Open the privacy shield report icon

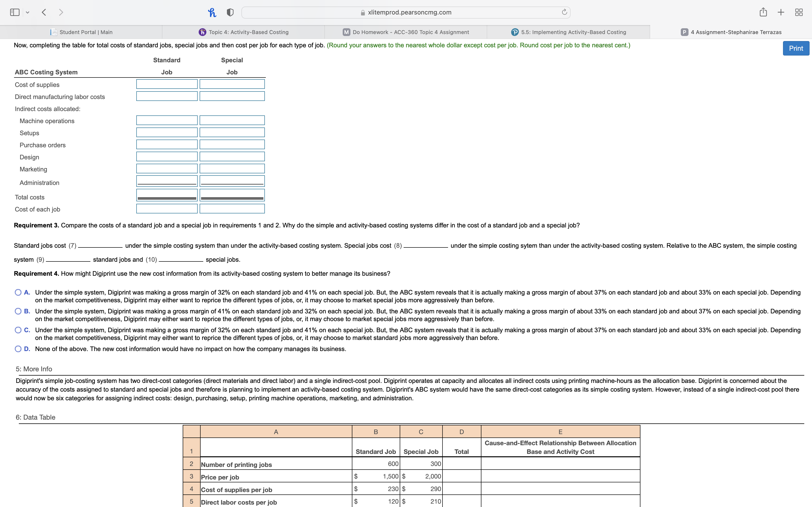[x=230, y=12]
